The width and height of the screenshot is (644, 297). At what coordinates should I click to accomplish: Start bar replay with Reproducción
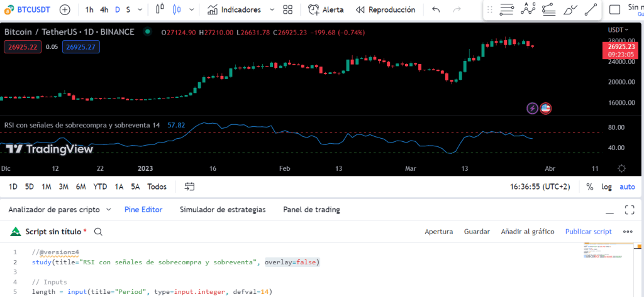pos(386,9)
